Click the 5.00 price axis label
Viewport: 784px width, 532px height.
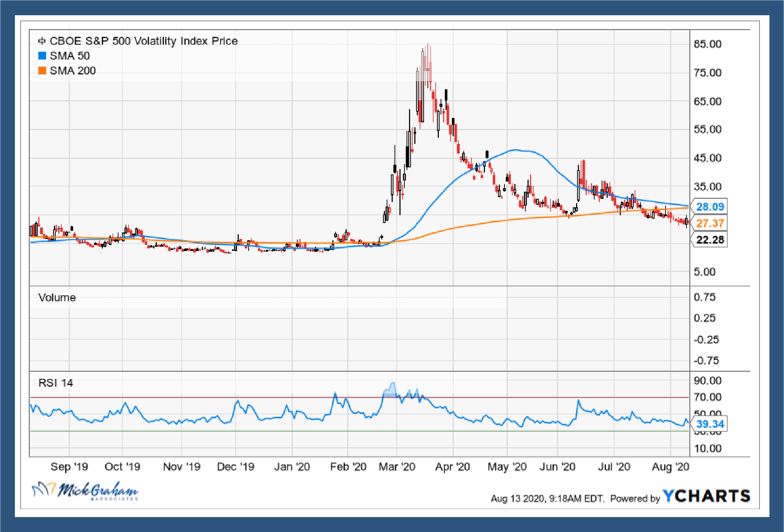point(705,272)
